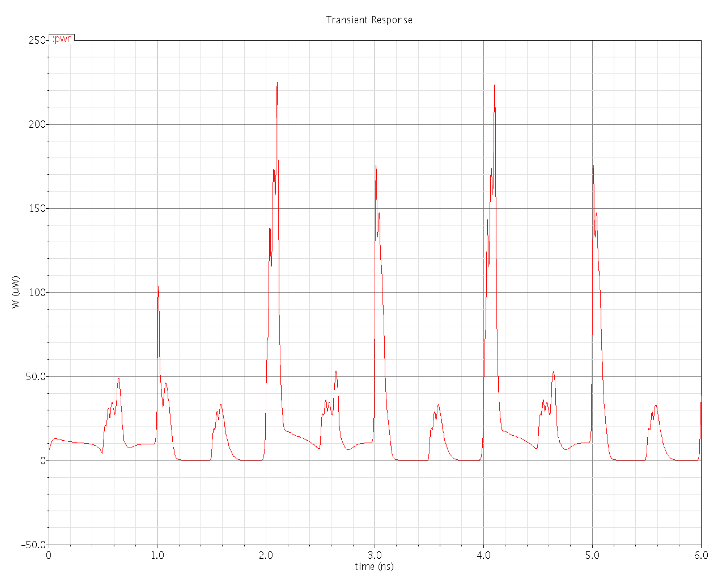Screen dimensions: 724x588
Task: Click the 100 y-axis tick label
Action: [x=37, y=292]
